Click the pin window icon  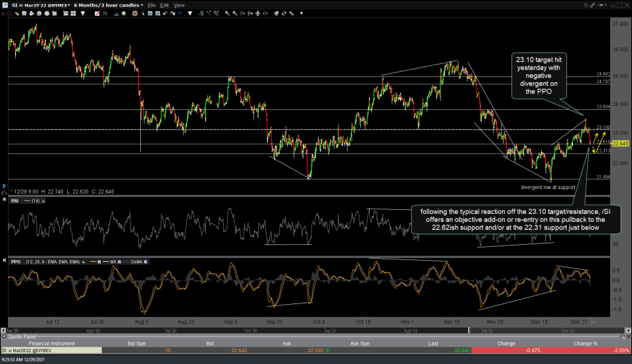pyautogui.click(x=600, y=5)
